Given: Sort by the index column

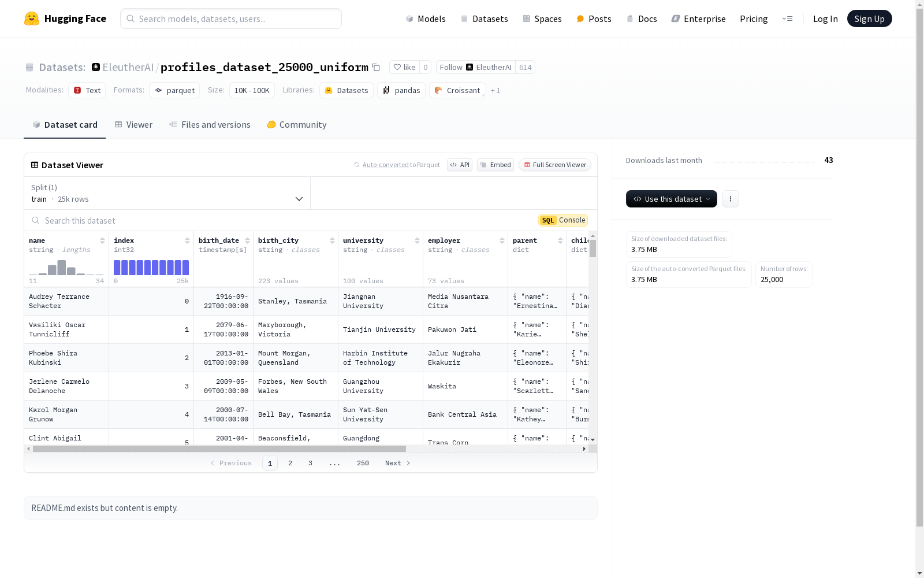Looking at the screenshot, I should (187, 240).
